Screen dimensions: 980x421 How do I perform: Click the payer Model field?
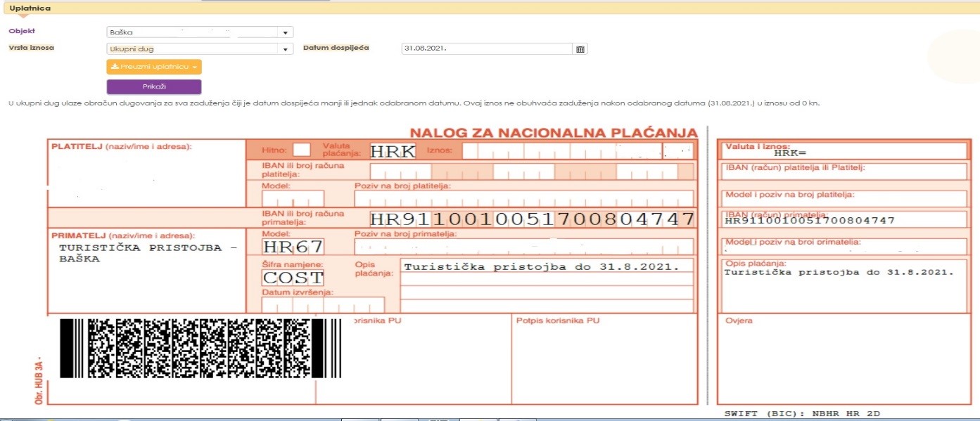[x=293, y=198]
